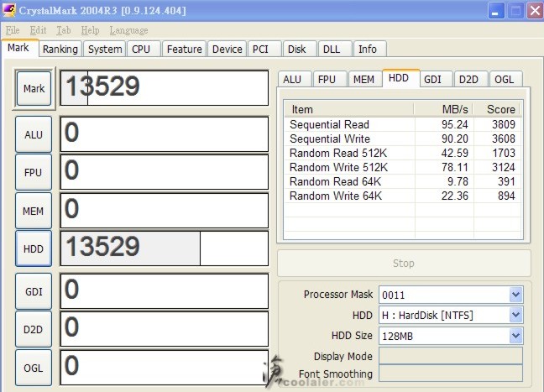Switch to the Disk tab
544x392 pixels.
click(300, 49)
